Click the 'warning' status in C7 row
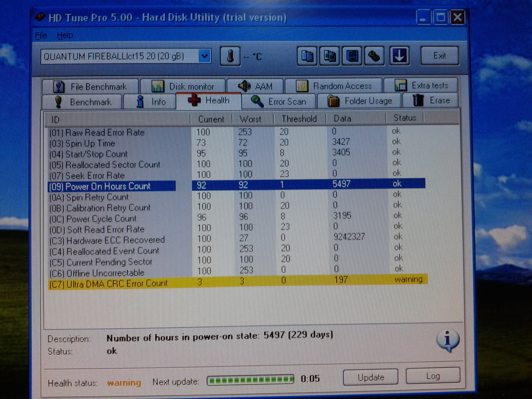 (x=408, y=279)
